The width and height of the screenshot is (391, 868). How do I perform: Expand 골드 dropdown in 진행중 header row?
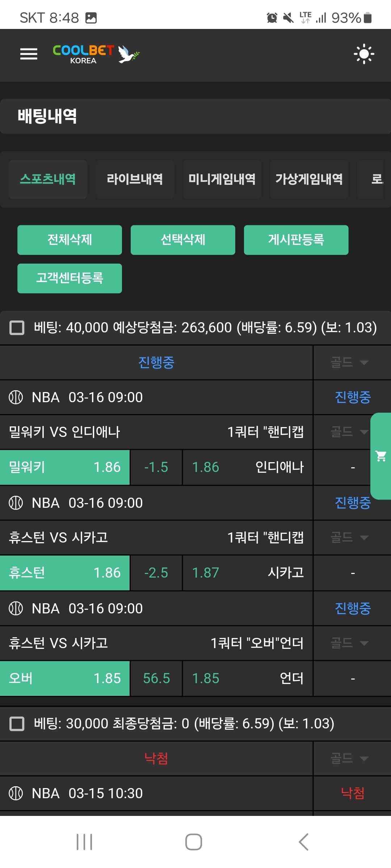pos(350,362)
